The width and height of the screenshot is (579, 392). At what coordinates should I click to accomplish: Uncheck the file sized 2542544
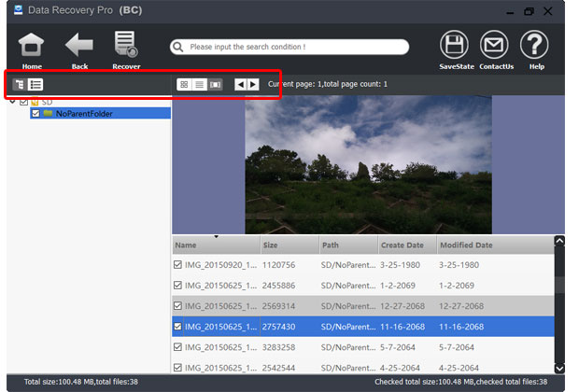(177, 368)
